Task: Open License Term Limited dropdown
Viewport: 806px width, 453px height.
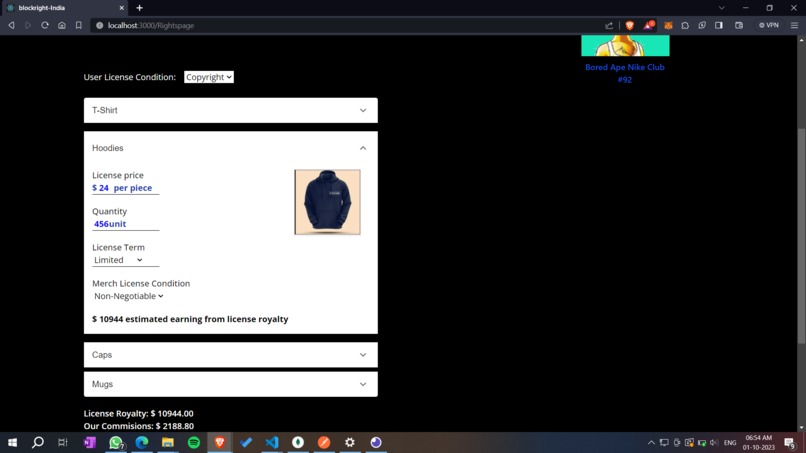Action: coord(125,260)
